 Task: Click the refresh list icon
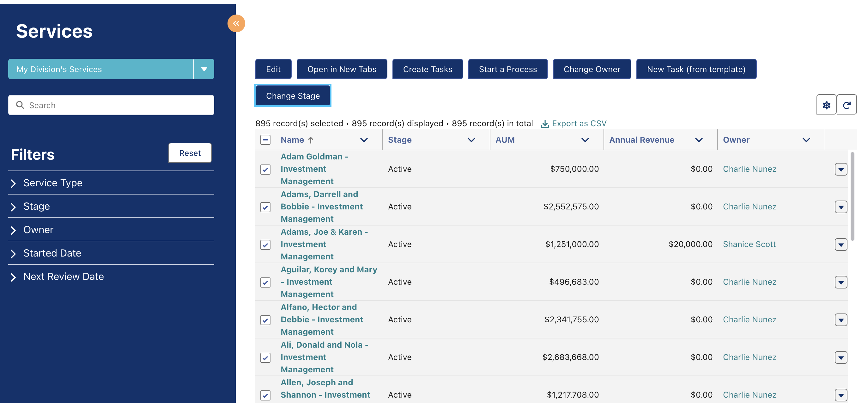click(847, 105)
